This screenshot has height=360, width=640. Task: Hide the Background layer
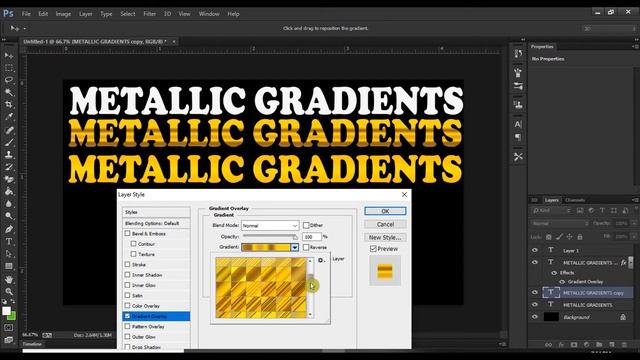(x=535, y=317)
